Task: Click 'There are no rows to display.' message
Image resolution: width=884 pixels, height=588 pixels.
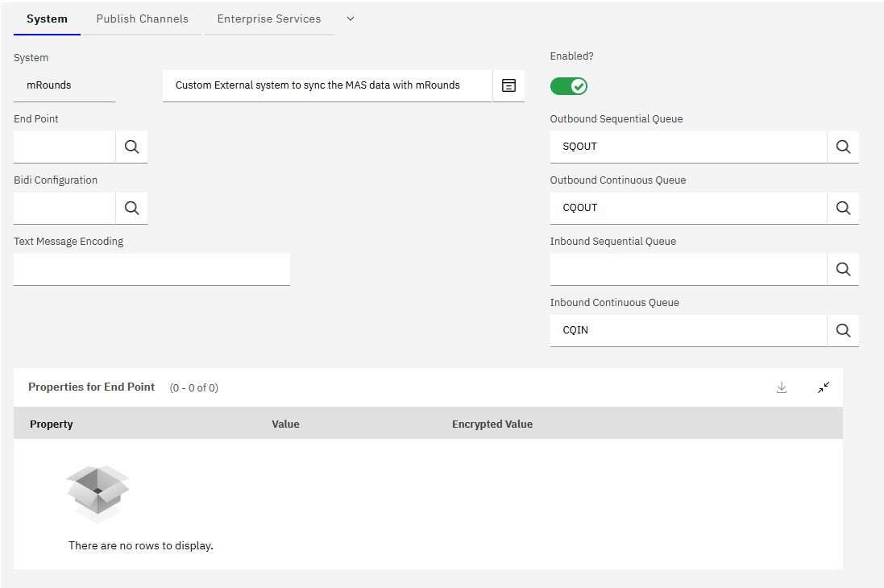Action: (x=141, y=545)
